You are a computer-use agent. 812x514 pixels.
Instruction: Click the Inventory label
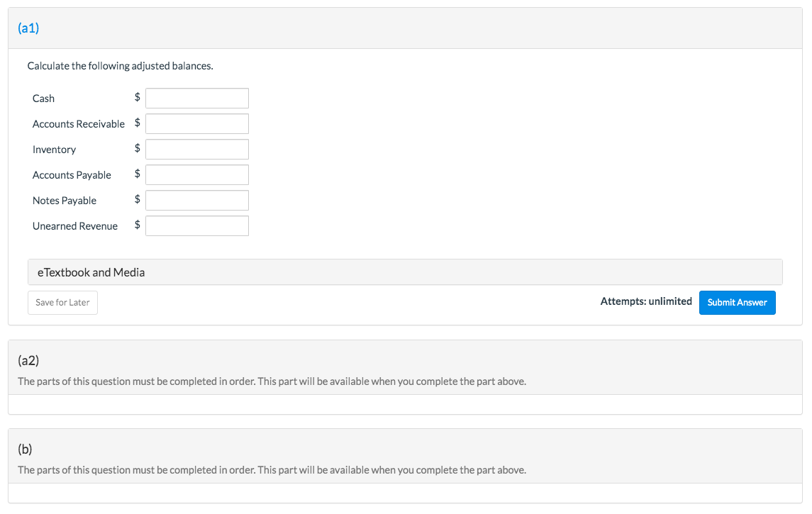pos(55,150)
